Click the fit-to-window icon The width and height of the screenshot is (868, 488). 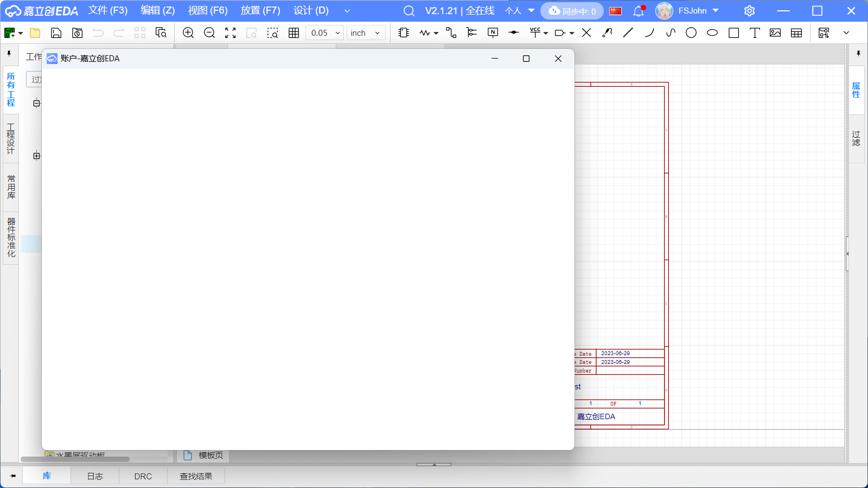coord(231,33)
